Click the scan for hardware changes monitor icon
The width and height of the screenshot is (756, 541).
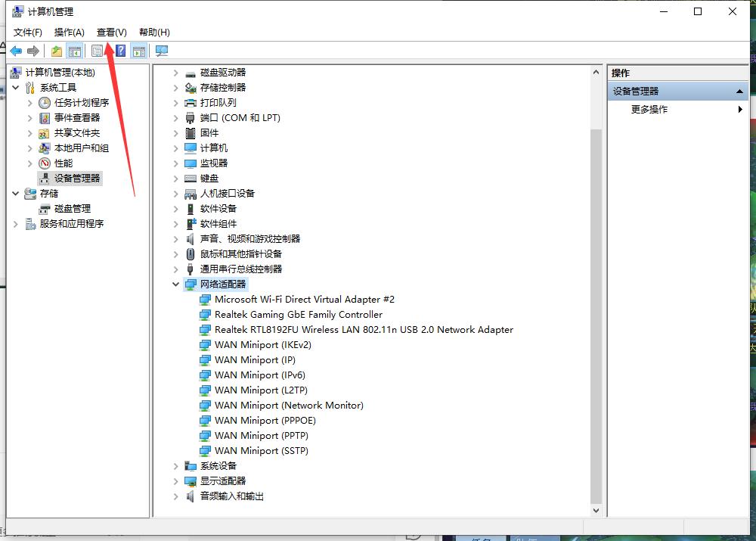[x=162, y=51]
